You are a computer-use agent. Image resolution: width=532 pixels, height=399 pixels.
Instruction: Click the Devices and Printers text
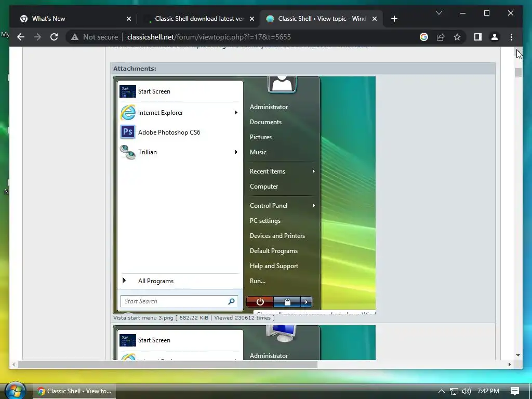[277, 236]
